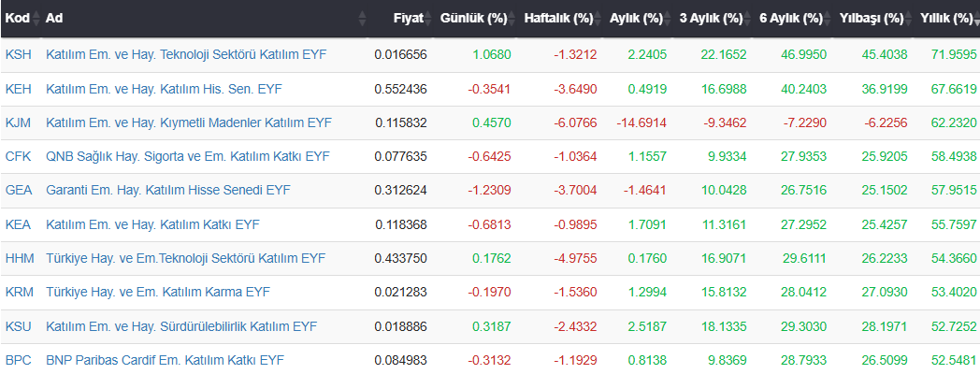Screen dimensions: 980x374
Task: Click GEA monthly value -1.4641
Action: coord(645,190)
